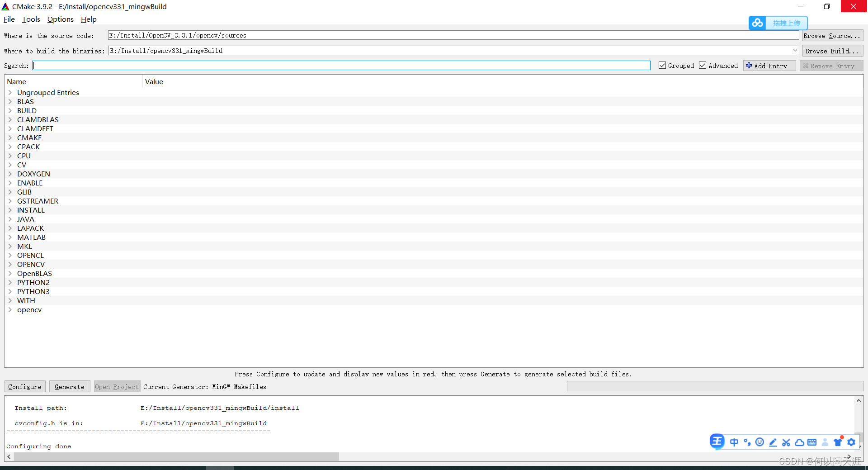
Task: Select the MKL group row
Action: pyautogui.click(x=434, y=246)
